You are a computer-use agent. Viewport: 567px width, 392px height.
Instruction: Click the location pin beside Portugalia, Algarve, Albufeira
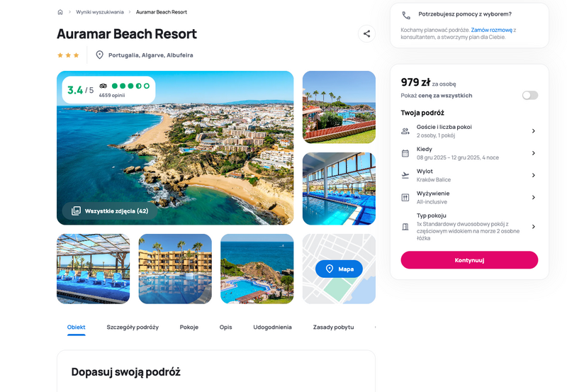click(x=99, y=55)
